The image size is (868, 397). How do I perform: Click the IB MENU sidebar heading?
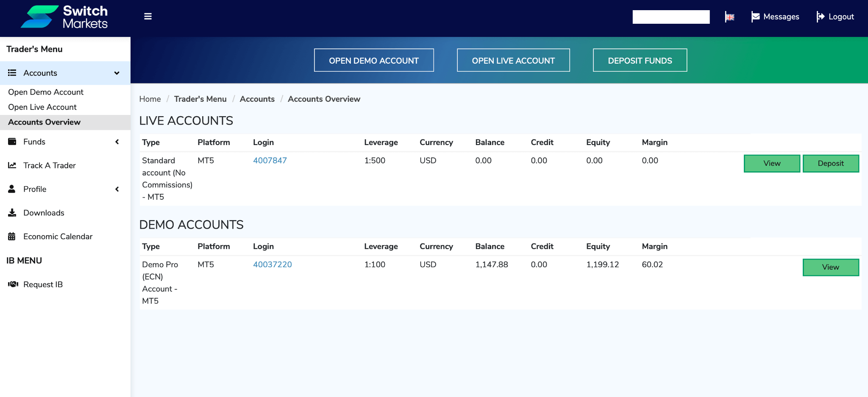tap(24, 260)
